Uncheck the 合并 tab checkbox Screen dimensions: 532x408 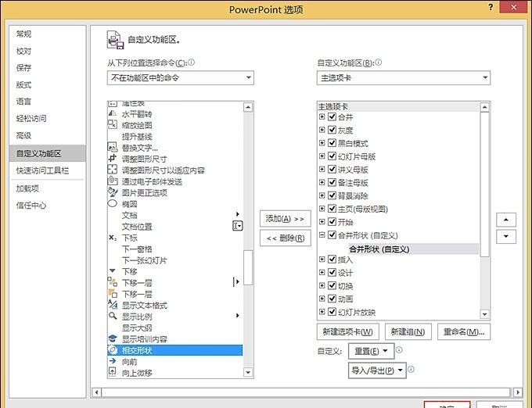[x=332, y=117]
